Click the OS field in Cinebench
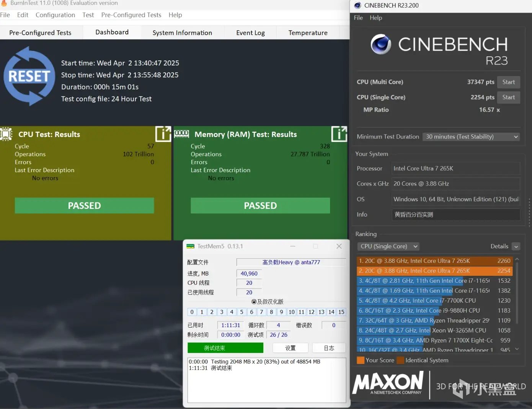 coord(457,199)
